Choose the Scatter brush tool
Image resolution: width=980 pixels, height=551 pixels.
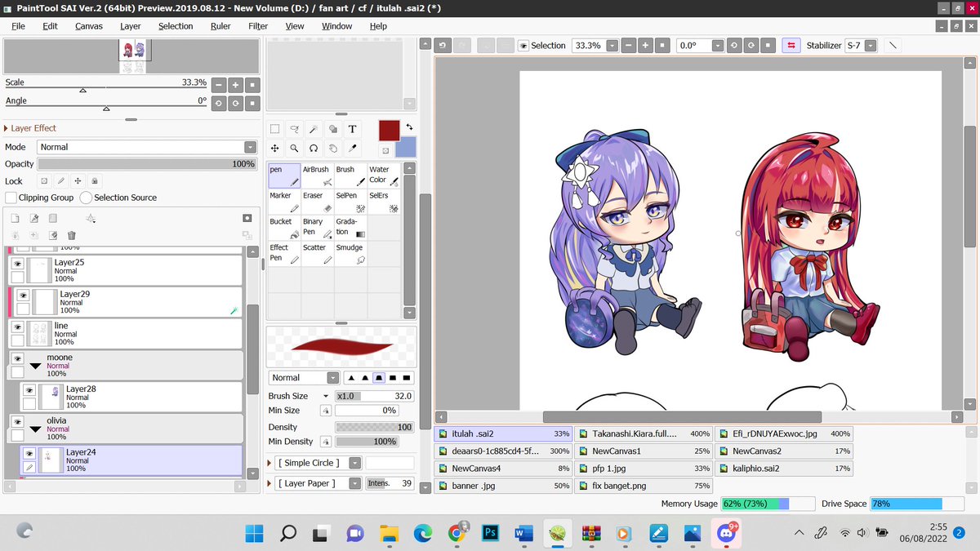pos(317,254)
